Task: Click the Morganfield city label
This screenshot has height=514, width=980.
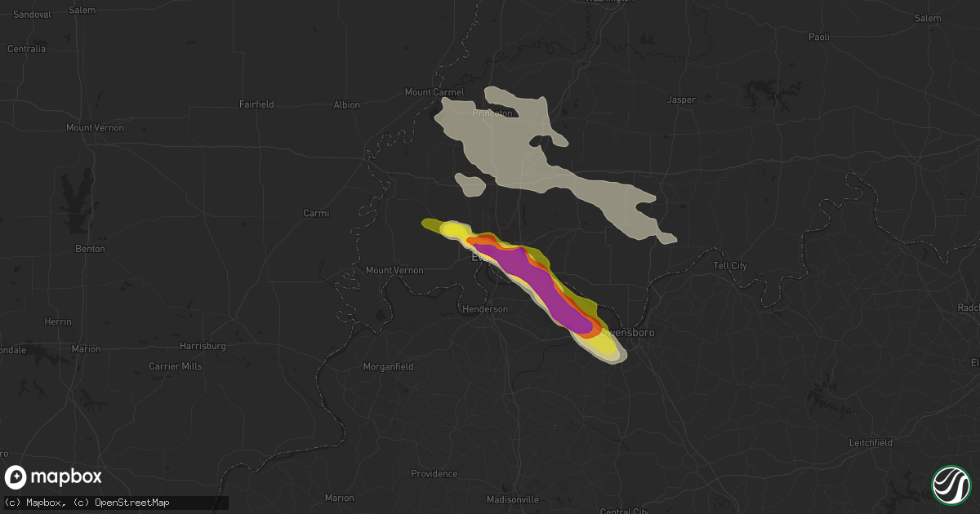Action: [388, 366]
